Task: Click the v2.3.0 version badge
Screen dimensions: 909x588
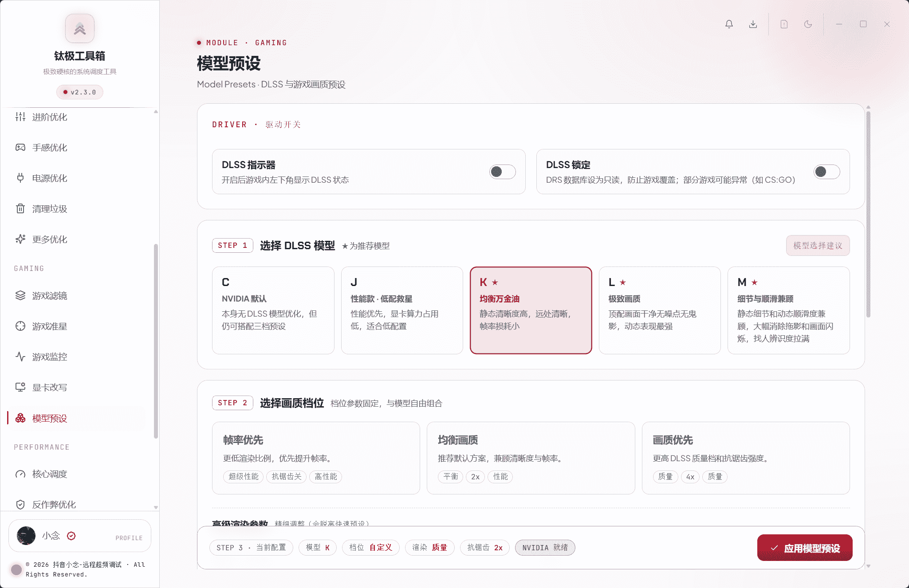Action: click(80, 92)
